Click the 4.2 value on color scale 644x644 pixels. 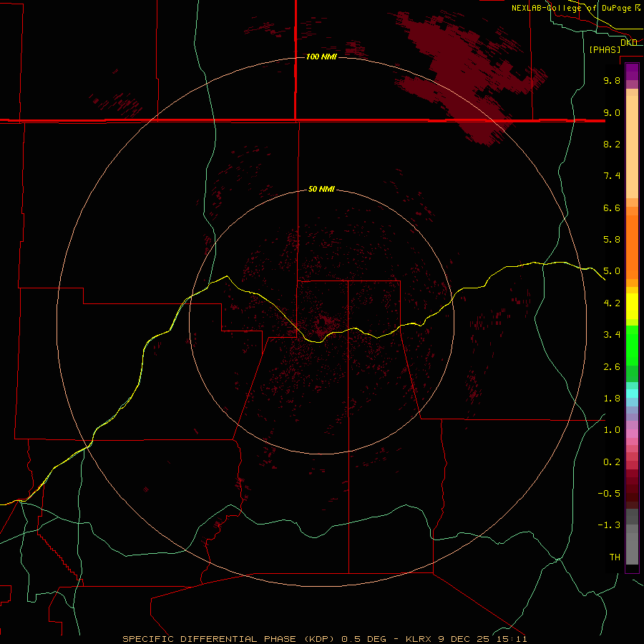click(x=612, y=303)
